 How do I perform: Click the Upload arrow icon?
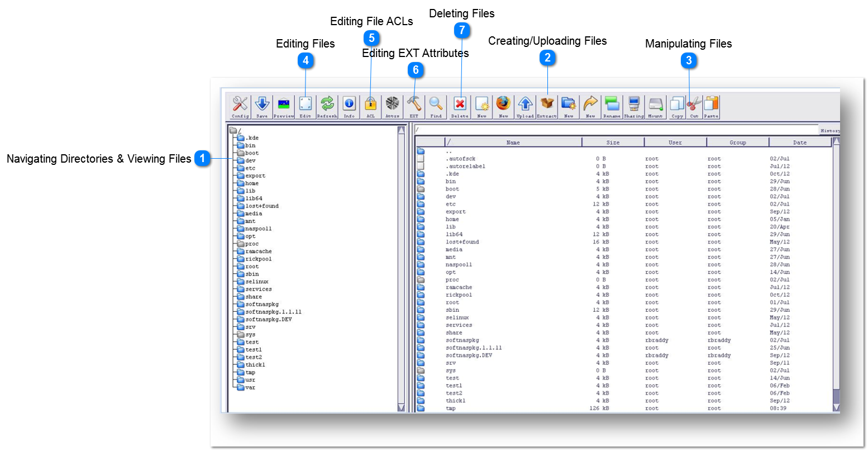pyautogui.click(x=525, y=106)
